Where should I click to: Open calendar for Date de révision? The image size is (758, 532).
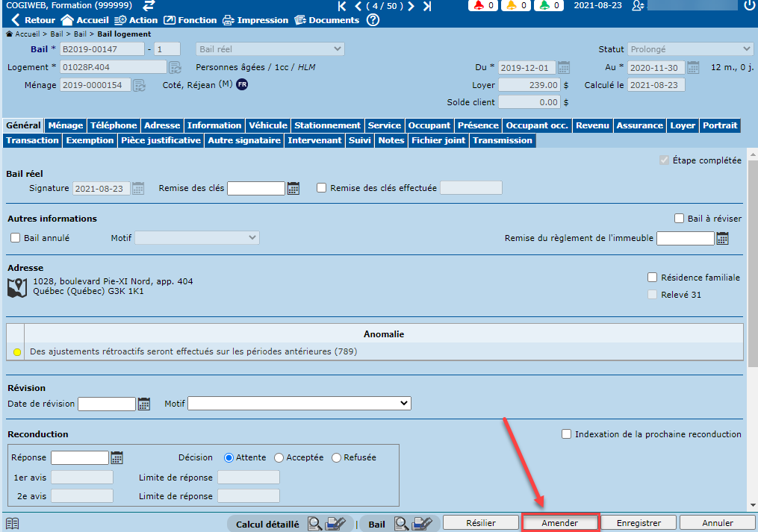[144, 404]
